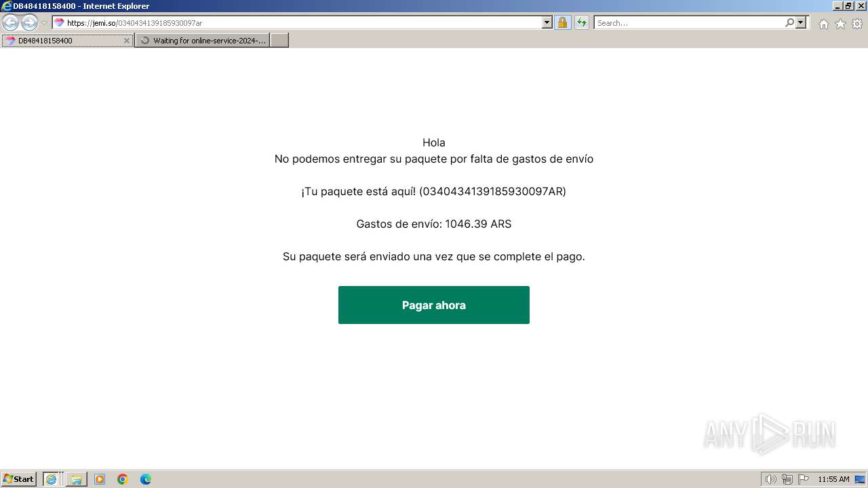Click the Action Center flag icon
The width and height of the screenshot is (868, 488).
[804, 479]
